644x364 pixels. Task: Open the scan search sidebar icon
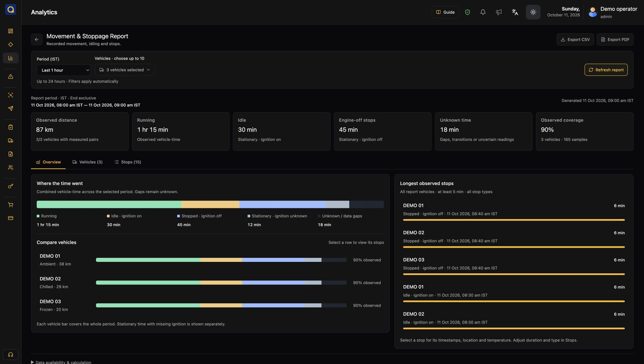10,95
